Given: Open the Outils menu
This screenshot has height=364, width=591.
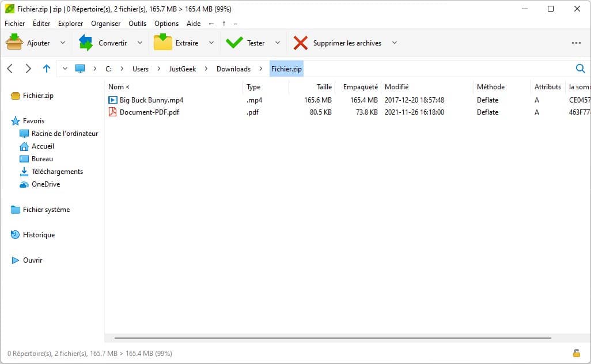Looking at the screenshot, I should coord(137,24).
